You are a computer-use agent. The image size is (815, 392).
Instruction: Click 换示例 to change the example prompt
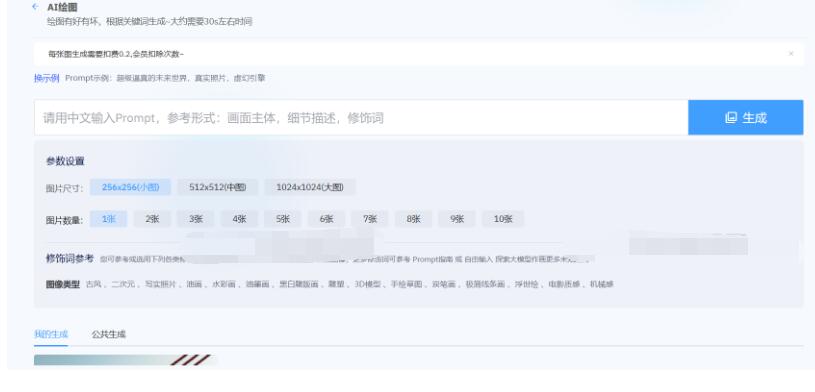pos(46,79)
